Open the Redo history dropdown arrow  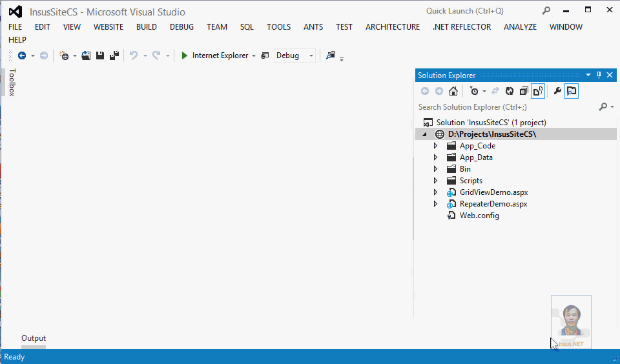coord(168,56)
